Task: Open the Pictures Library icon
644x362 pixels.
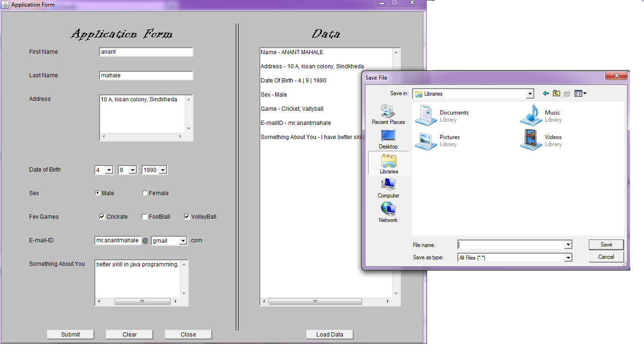Action: click(x=425, y=140)
